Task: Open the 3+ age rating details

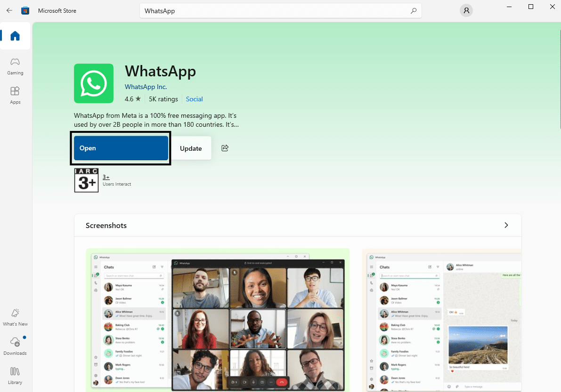Action: (x=106, y=177)
